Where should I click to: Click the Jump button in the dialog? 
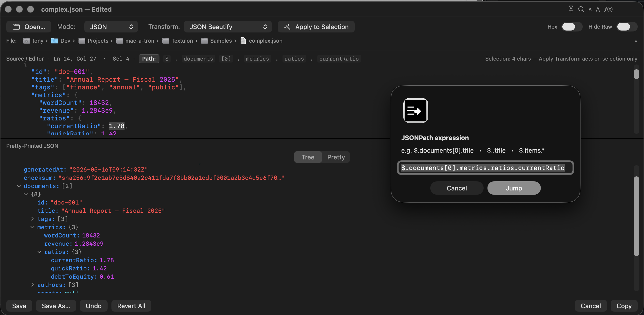514,188
